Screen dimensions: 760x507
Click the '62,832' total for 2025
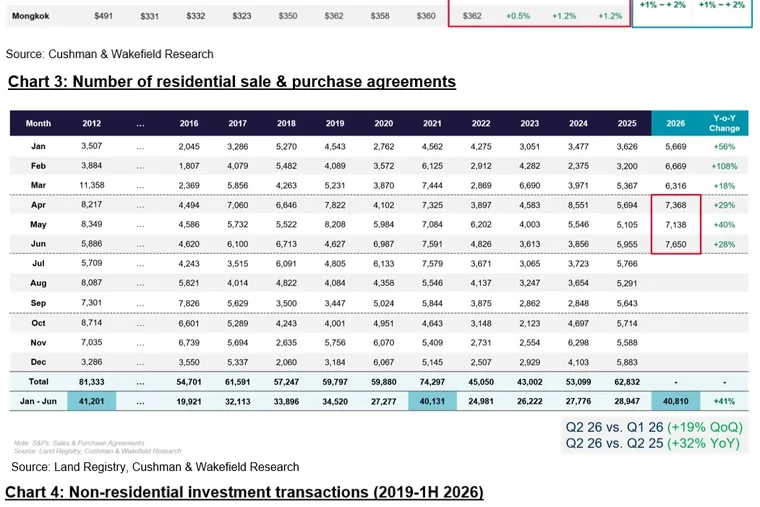(x=627, y=382)
